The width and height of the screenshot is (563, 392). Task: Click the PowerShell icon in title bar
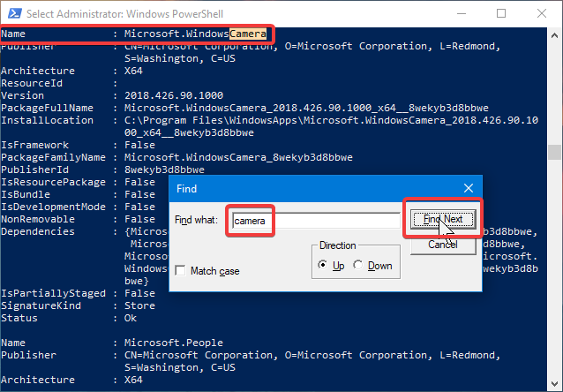point(14,13)
